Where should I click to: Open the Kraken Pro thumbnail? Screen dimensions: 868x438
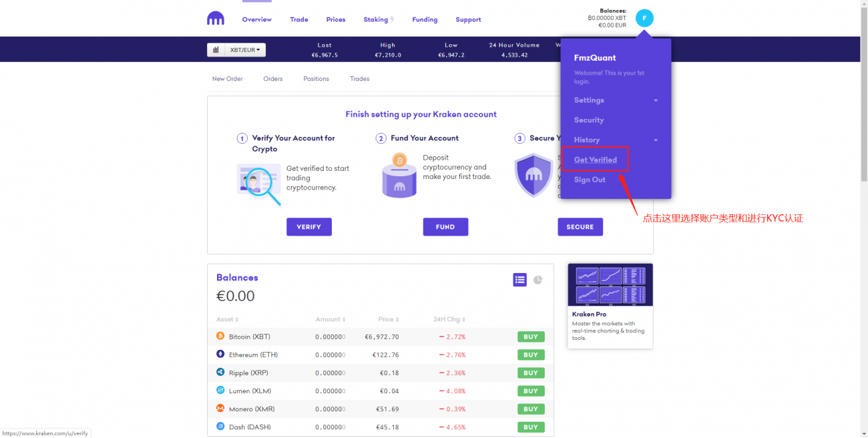610,285
